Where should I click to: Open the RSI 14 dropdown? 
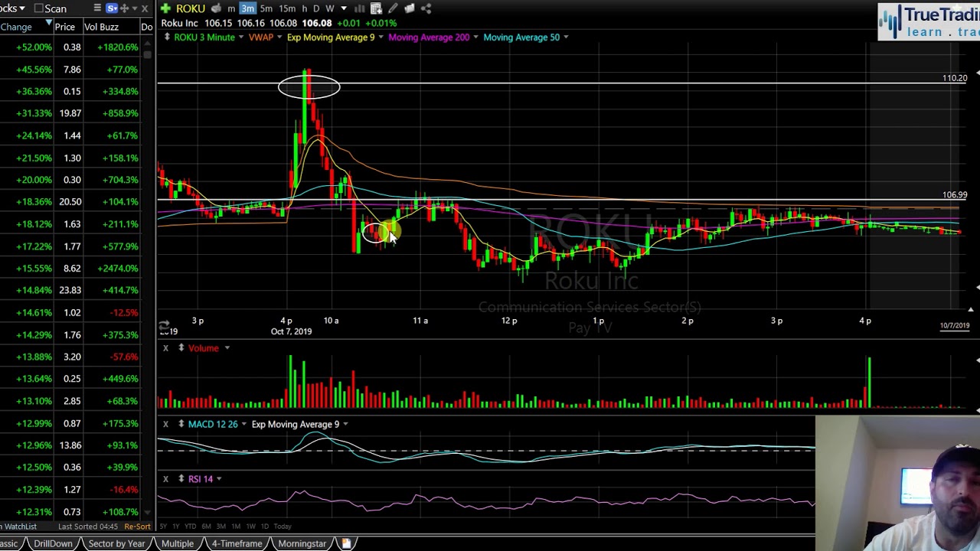coord(218,479)
